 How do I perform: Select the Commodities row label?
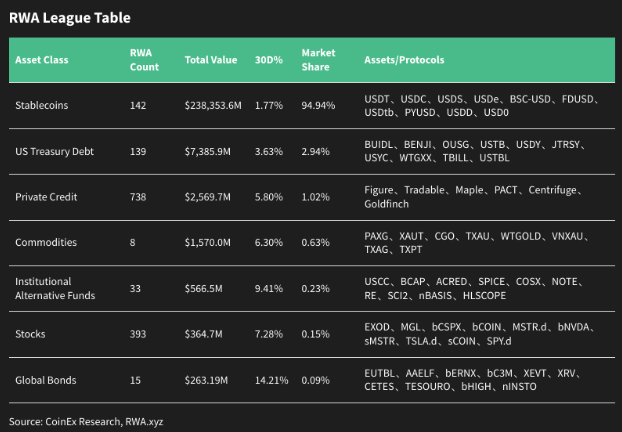pyautogui.click(x=45, y=242)
